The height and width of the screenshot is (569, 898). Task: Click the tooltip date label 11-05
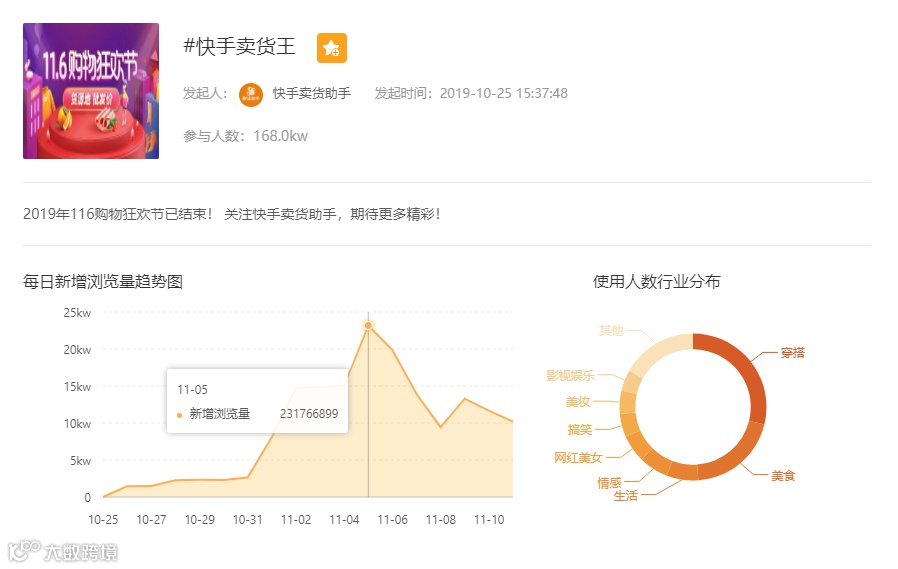coord(192,390)
